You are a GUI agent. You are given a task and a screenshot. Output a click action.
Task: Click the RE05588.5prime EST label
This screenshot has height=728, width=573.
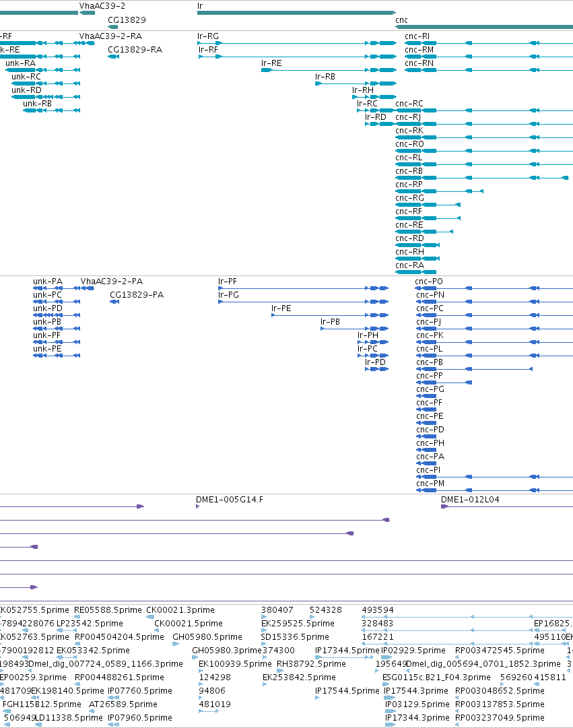click(108, 610)
